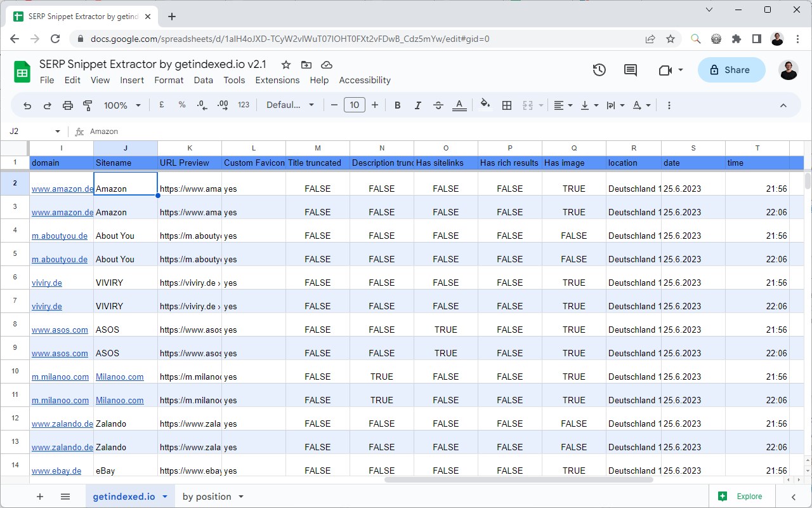Viewport: 812px width, 508px height.
Task: Increase decimal places
Action: 223,105
